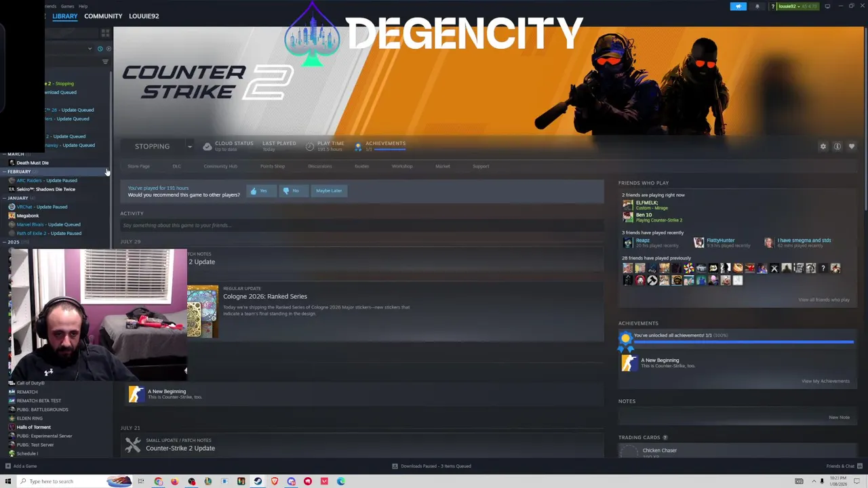Click Ben 10 friend avatar

628,217
